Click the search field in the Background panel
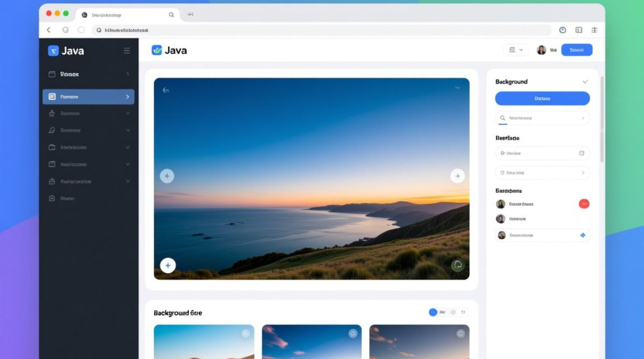The image size is (644, 359). pyautogui.click(x=542, y=118)
